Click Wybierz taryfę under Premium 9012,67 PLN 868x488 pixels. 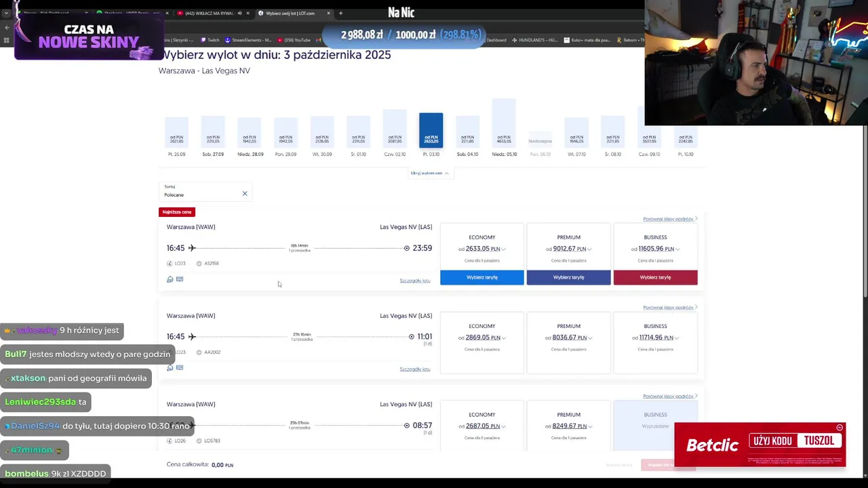[x=568, y=277]
